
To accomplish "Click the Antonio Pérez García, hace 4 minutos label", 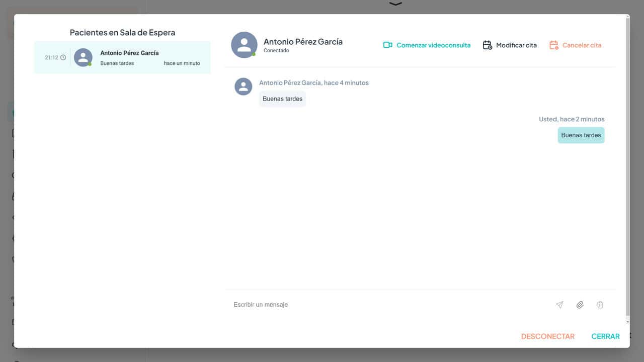I will click(x=314, y=83).
